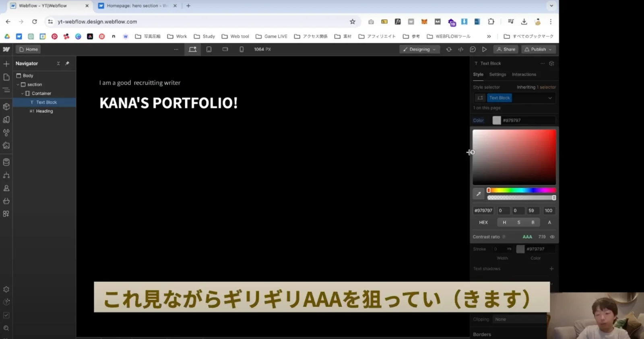Open the Webflow logo menu
This screenshot has height=339, width=644.
pos(6,49)
